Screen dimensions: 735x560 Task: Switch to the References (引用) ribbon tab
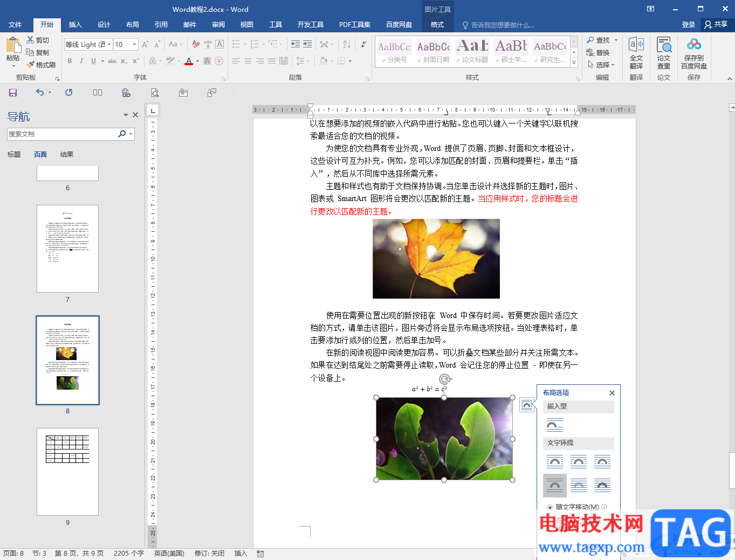(161, 25)
